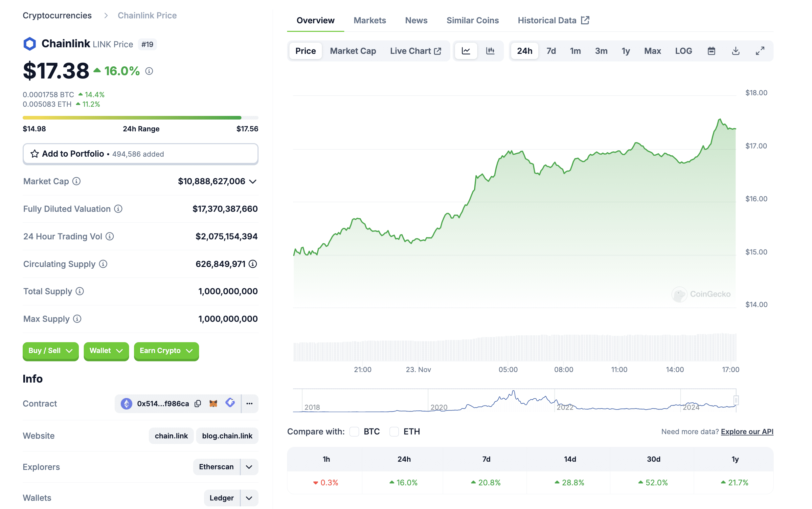Viewport: 812px width, 509px height.
Task: Click the star icon in Add to Portfolio
Action: (35, 154)
